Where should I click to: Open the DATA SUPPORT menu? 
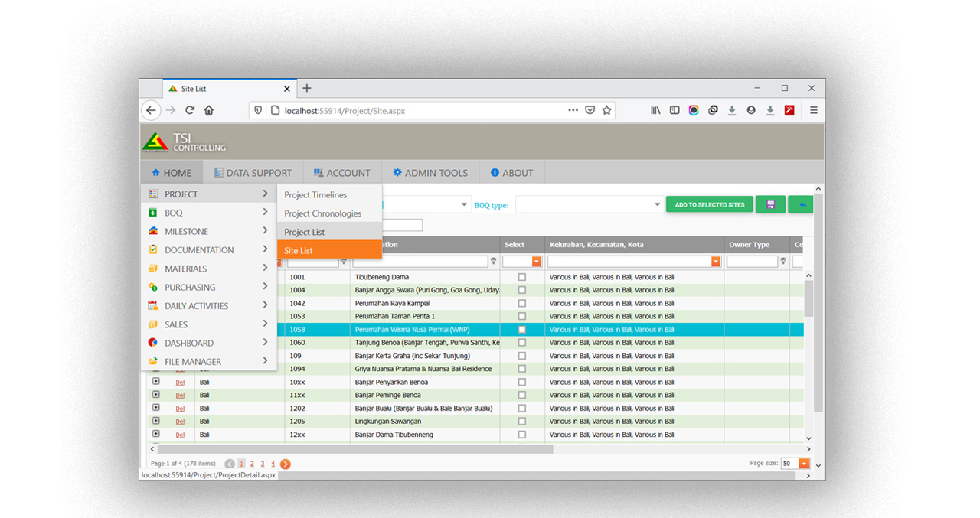tap(253, 172)
